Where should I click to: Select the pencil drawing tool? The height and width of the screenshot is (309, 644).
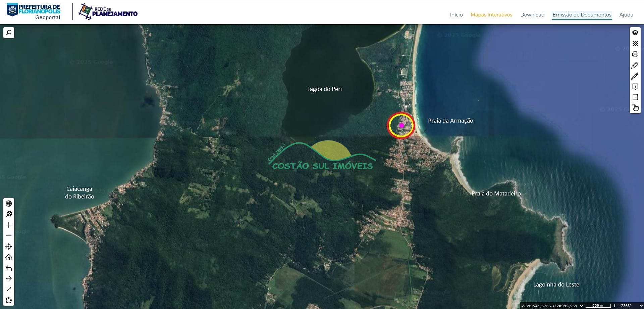point(635,76)
